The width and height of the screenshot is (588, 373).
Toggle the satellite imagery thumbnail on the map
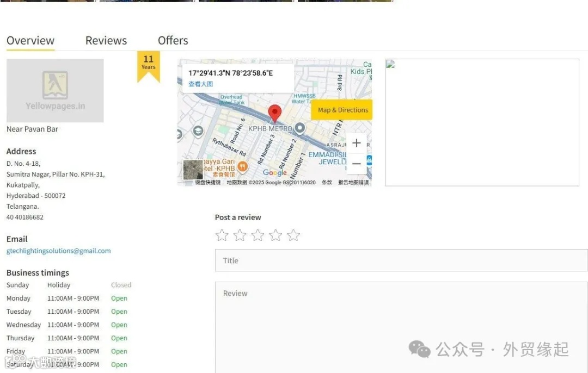193,170
